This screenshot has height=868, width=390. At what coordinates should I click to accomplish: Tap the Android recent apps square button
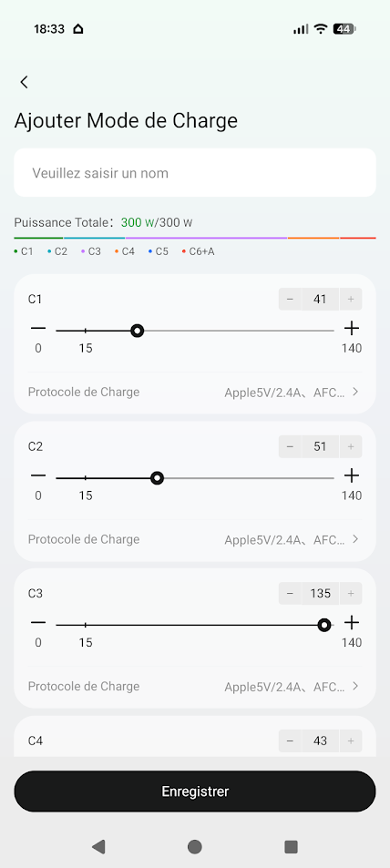click(291, 846)
